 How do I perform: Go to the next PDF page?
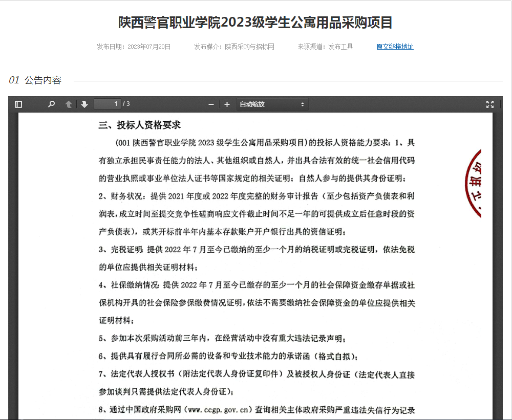(x=84, y=104)
